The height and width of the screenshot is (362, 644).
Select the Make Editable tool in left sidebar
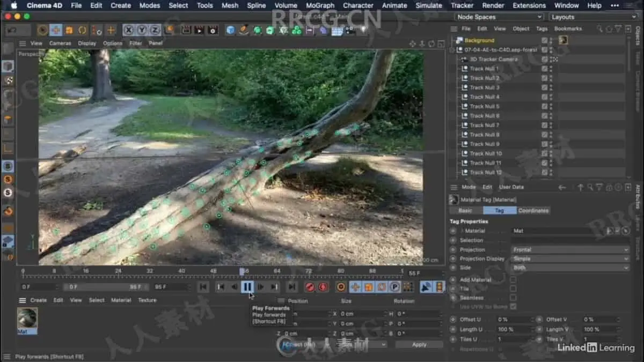(8, 49)
